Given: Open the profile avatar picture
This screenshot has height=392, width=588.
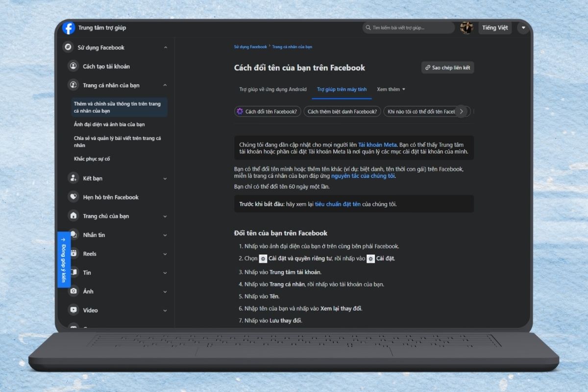Looking at the screenshot, I should tap(466, 28).
